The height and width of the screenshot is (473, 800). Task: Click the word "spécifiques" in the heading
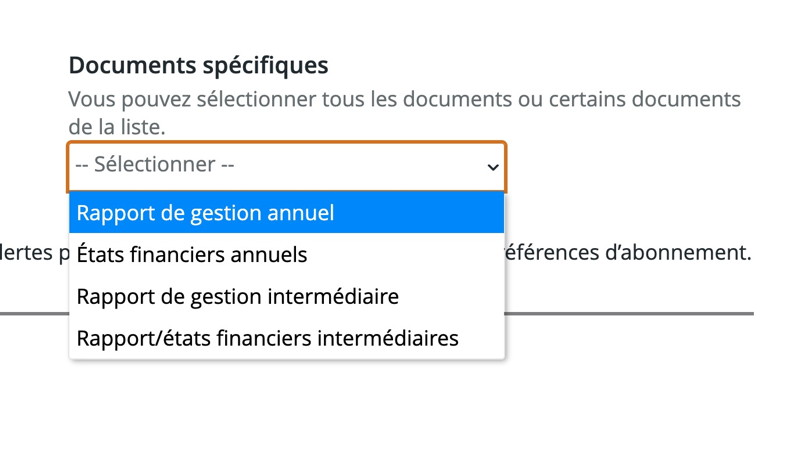click(267, 66)
